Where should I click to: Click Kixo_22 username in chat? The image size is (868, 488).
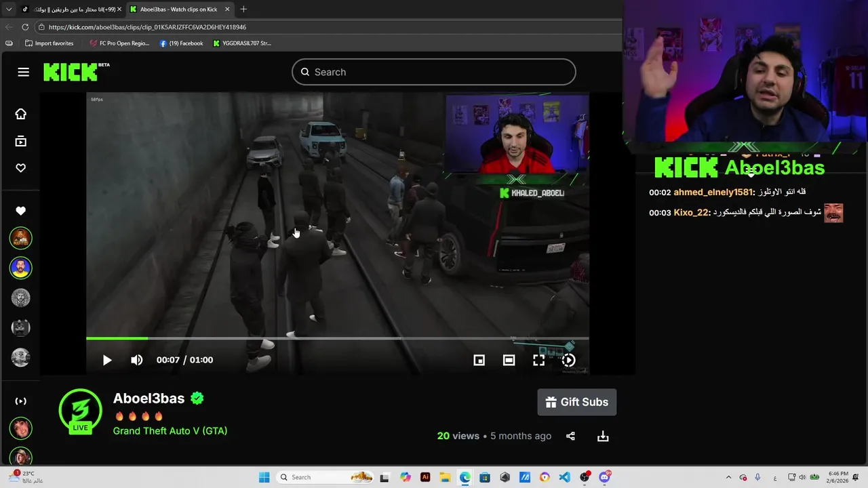coord(692,213)
